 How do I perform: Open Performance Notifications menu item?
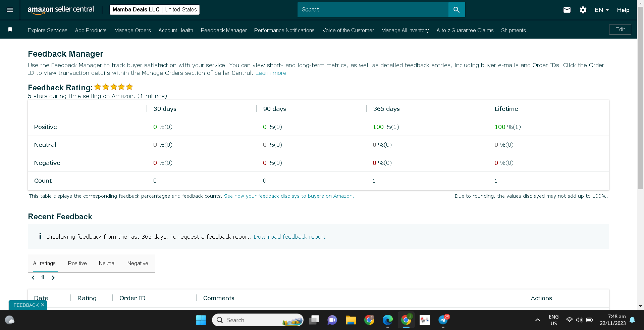click(284, 30)
